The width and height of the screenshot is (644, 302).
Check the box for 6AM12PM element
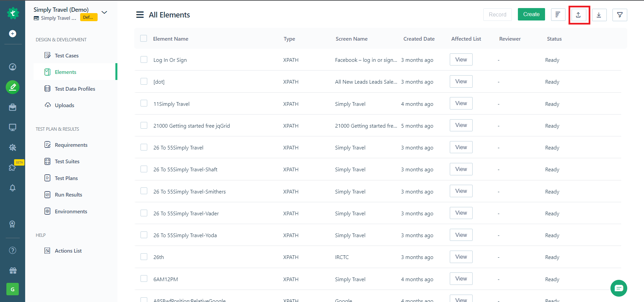[x=144, y=278]
